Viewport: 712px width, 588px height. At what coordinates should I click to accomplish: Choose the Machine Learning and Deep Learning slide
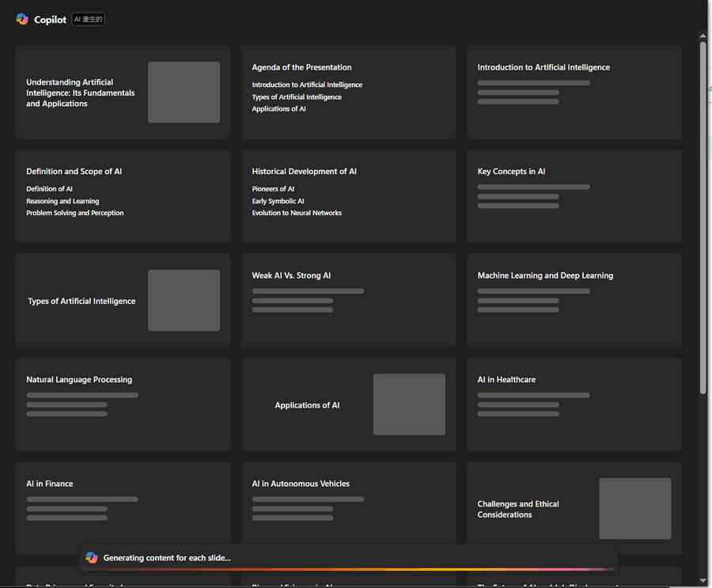574,301
